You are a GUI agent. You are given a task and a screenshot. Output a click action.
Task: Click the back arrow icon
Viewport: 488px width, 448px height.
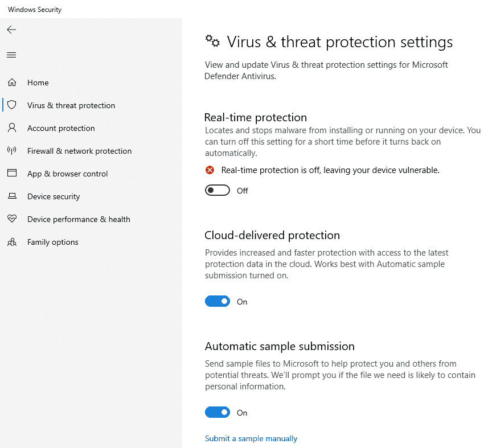[11, 30]
